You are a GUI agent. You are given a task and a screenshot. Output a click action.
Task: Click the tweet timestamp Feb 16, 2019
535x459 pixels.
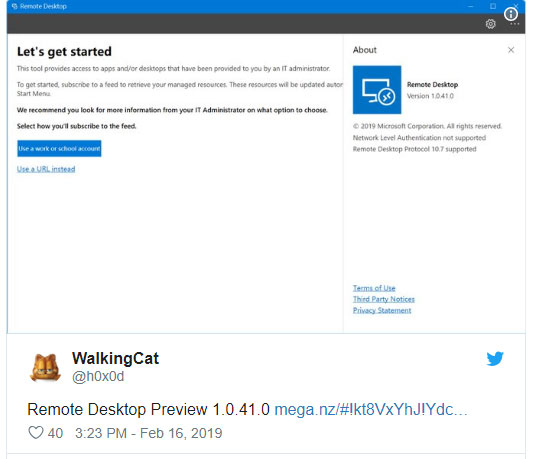(x=148, y=433)
